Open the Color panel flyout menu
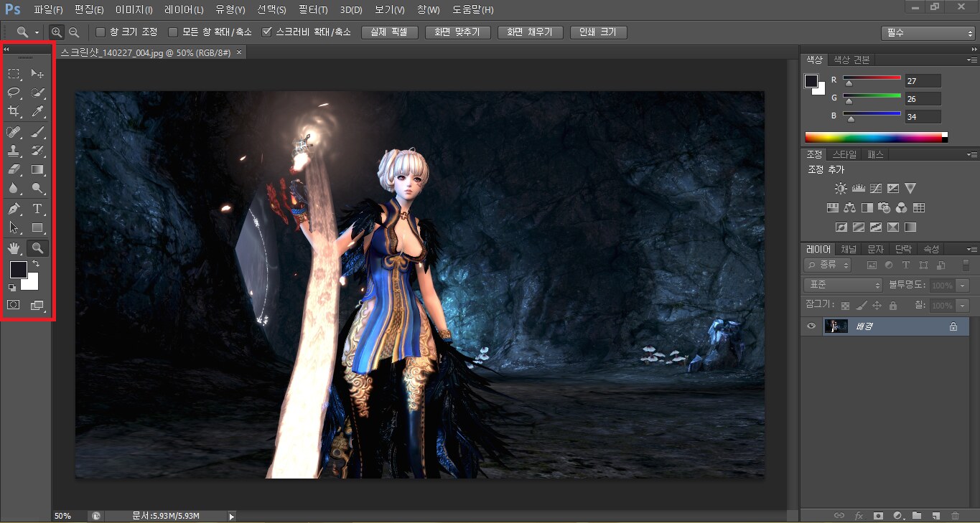 [x=971, y=60]
